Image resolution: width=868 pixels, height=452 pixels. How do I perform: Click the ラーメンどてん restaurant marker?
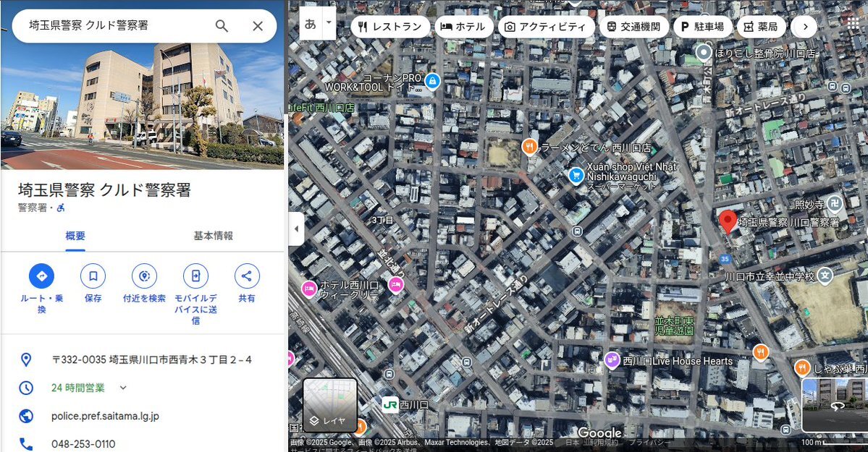530,147
